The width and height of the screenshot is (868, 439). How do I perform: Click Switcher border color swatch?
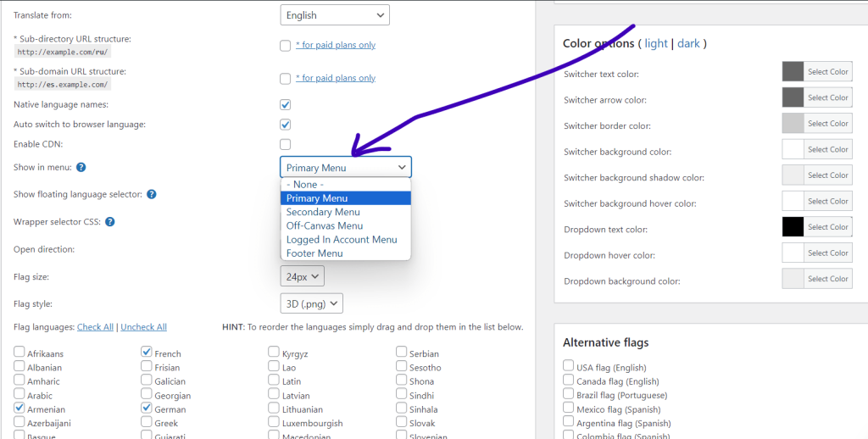point(793,124)
